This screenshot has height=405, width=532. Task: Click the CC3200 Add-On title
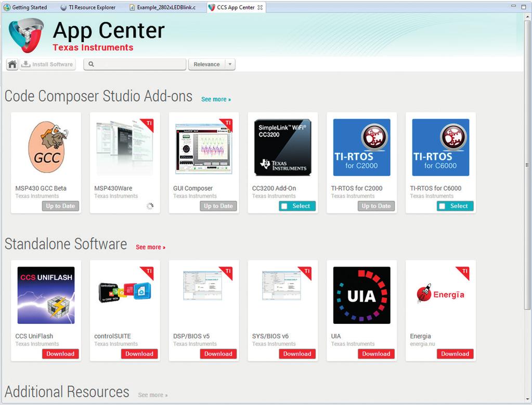click(274, 188)
